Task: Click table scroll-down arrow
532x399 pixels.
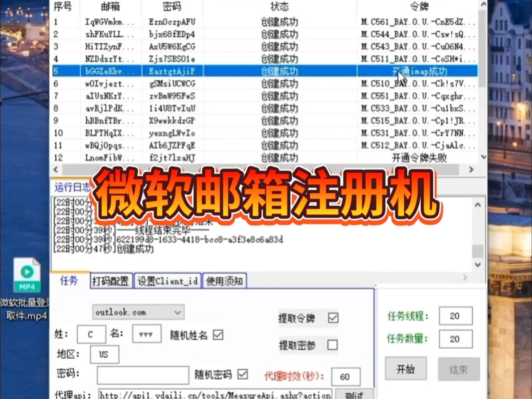Action: click(x=483, y=157)
